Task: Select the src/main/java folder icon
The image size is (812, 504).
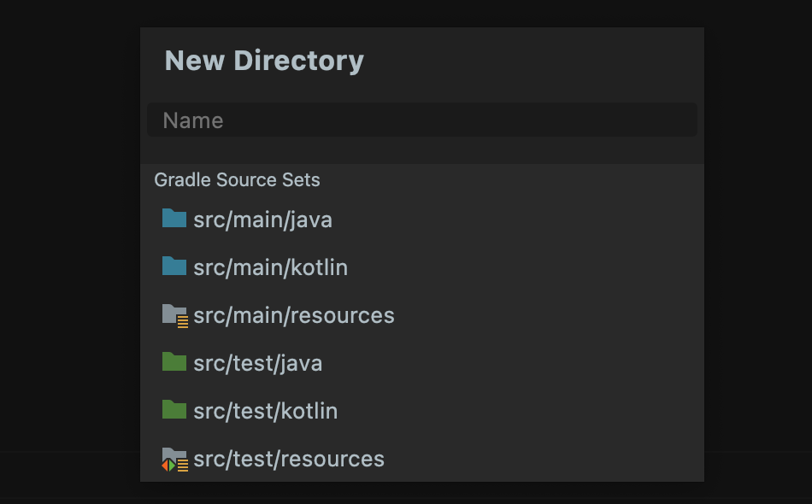Action: (x=174, y=218)
